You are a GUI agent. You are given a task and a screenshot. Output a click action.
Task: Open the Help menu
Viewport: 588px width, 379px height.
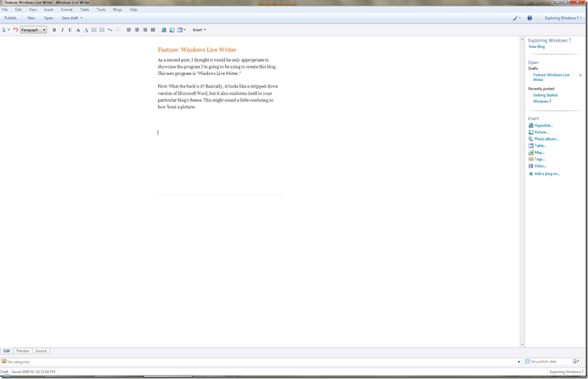pos(133,10)
